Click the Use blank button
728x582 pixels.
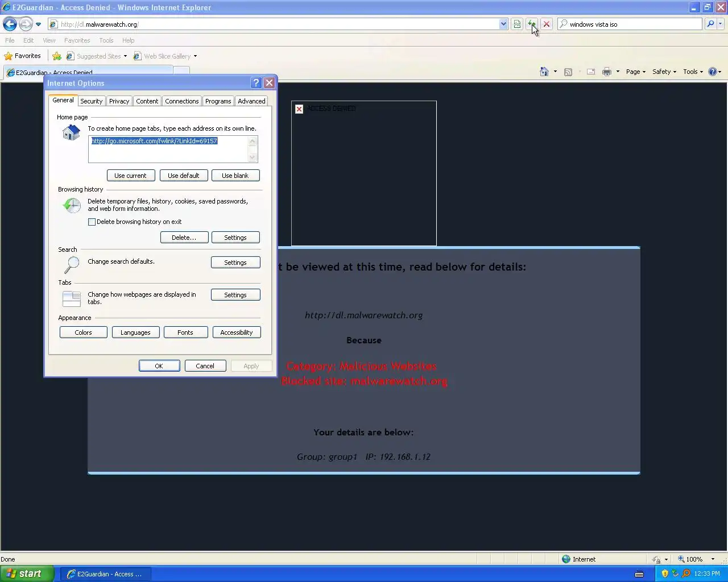(235, 176)
